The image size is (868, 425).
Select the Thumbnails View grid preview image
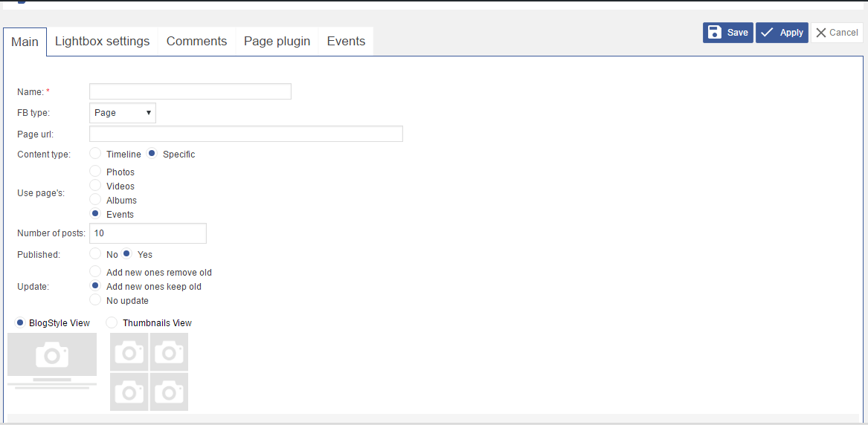(149, 372)
